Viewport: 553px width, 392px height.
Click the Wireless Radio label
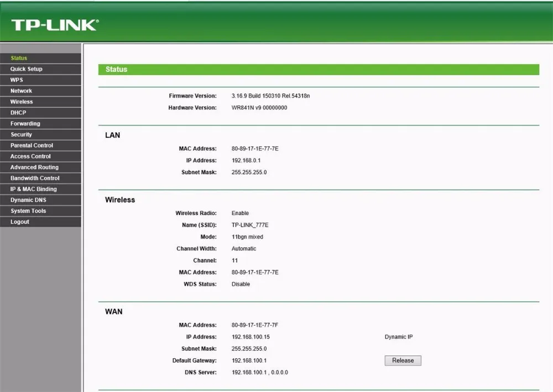tap(196, 213)
